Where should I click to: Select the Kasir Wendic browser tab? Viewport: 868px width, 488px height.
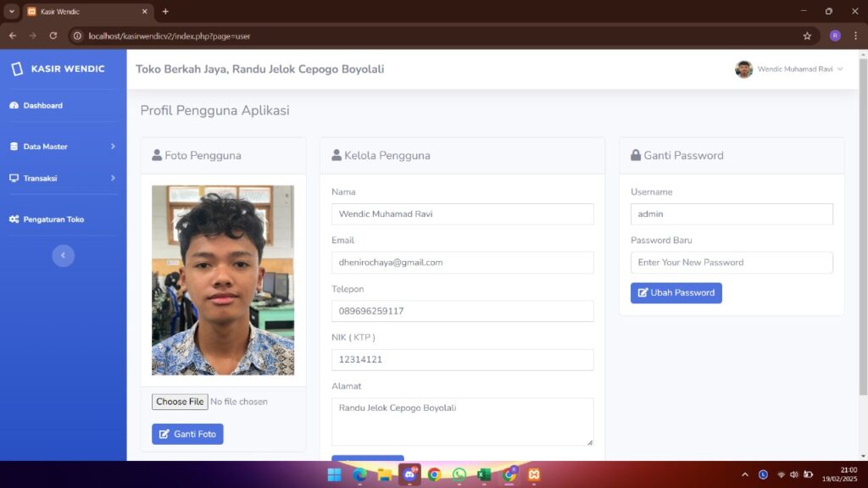[x=87, y=12]
